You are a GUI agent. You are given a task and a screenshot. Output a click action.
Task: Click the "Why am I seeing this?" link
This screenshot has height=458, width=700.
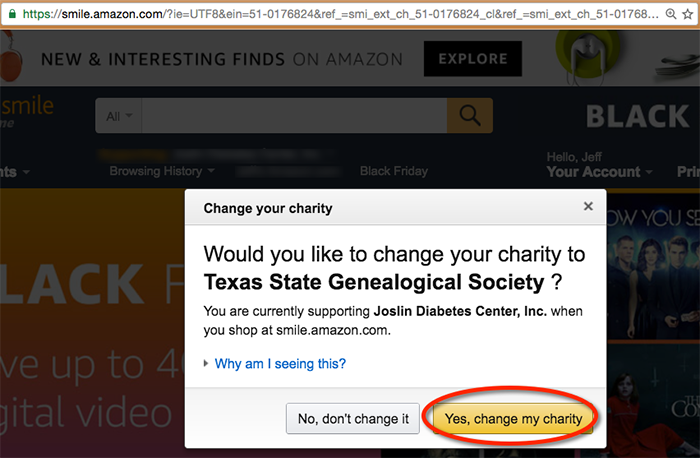280,364
